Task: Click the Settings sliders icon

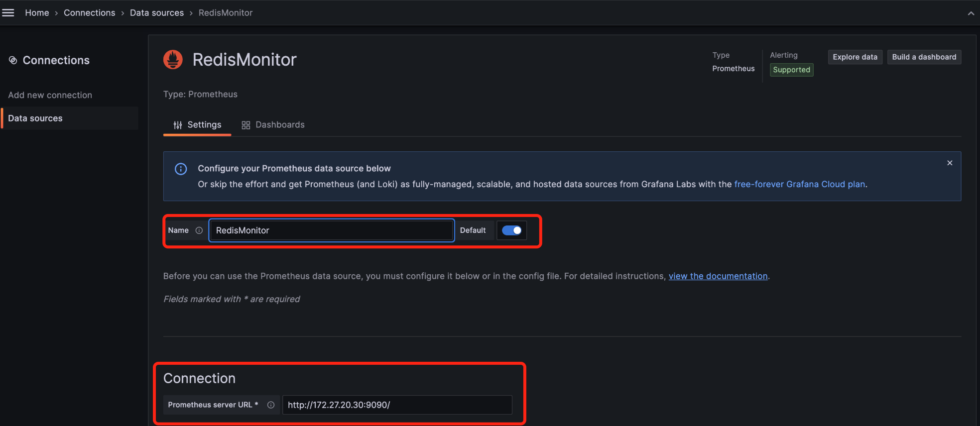Action: [177, 125]
